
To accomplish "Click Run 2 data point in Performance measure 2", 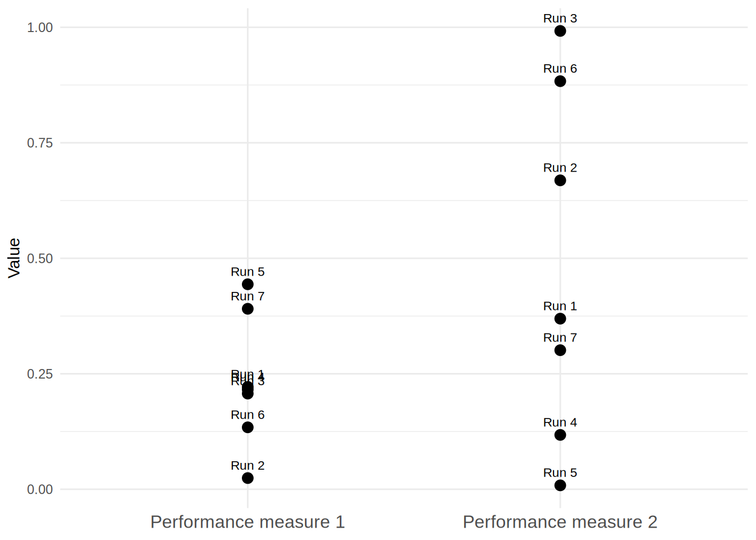I will pyautogui.click(x=560, y=181).
